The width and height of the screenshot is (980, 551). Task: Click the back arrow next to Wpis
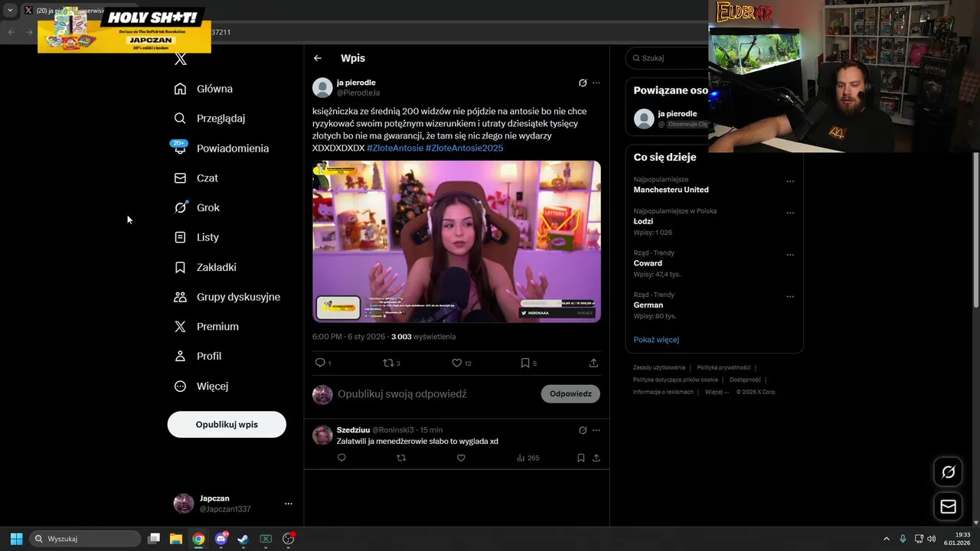(x=318, y=58)
